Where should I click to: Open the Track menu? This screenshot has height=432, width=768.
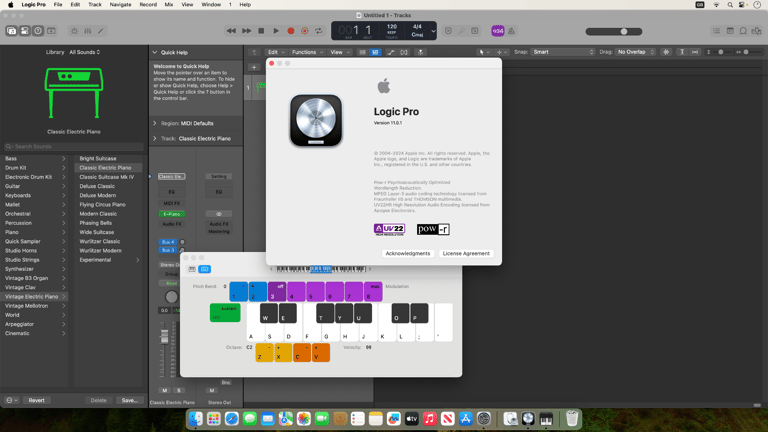(x=95, y=4)
